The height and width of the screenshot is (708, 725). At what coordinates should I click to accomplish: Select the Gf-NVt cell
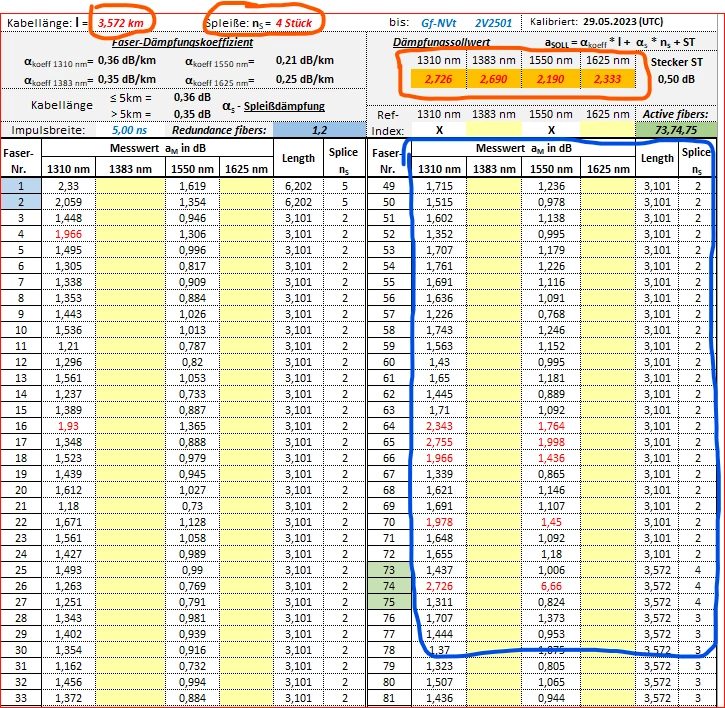pos(438,23)
